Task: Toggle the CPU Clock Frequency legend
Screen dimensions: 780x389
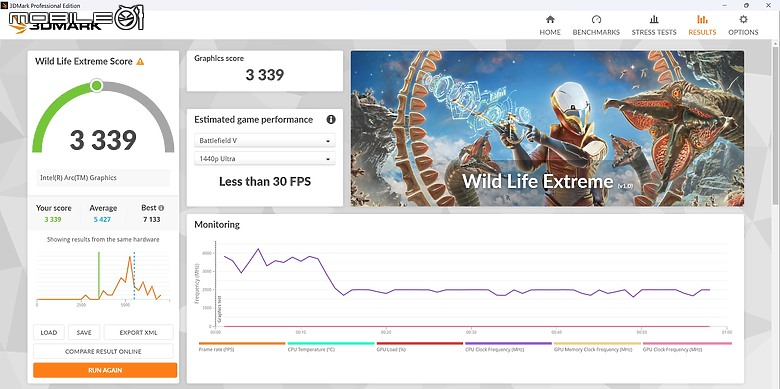Action: [508, 346]
